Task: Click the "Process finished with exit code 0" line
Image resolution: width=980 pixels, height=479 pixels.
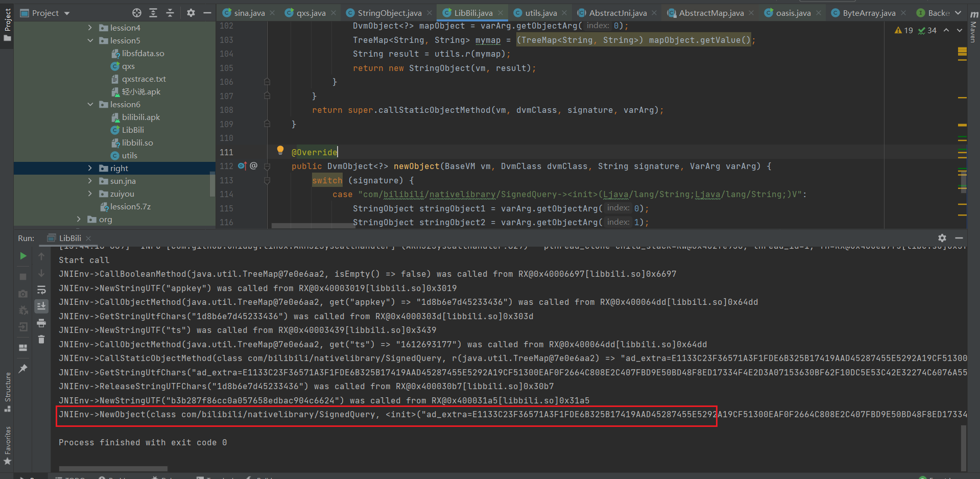Action: tap(142, 442)
